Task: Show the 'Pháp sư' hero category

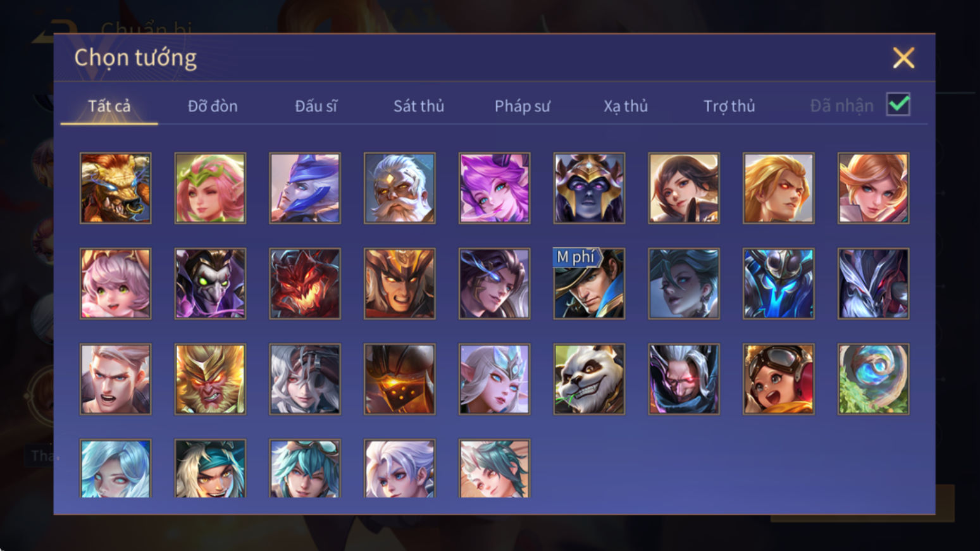Action: pos(522,106)
